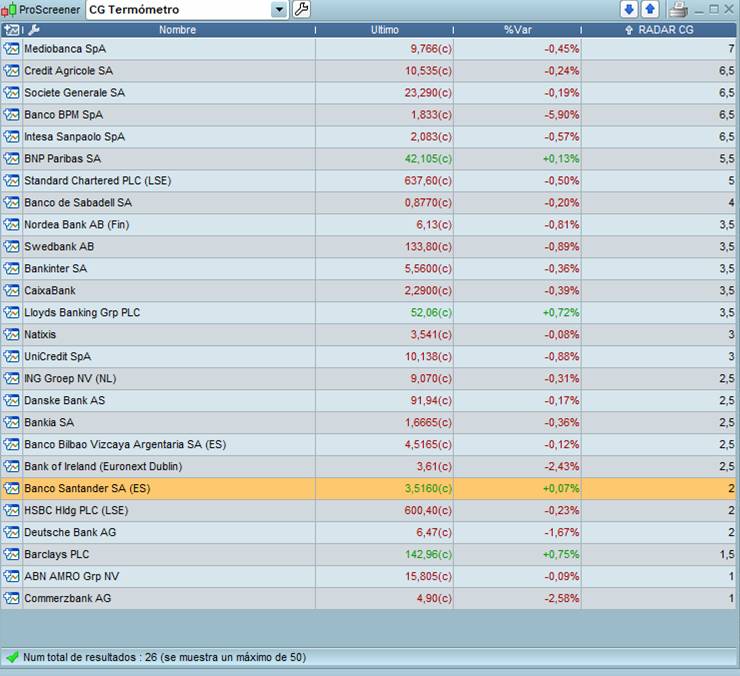740x676 pixels.
Task: Sort by the Nombre column header
Action: pos(177,30)
